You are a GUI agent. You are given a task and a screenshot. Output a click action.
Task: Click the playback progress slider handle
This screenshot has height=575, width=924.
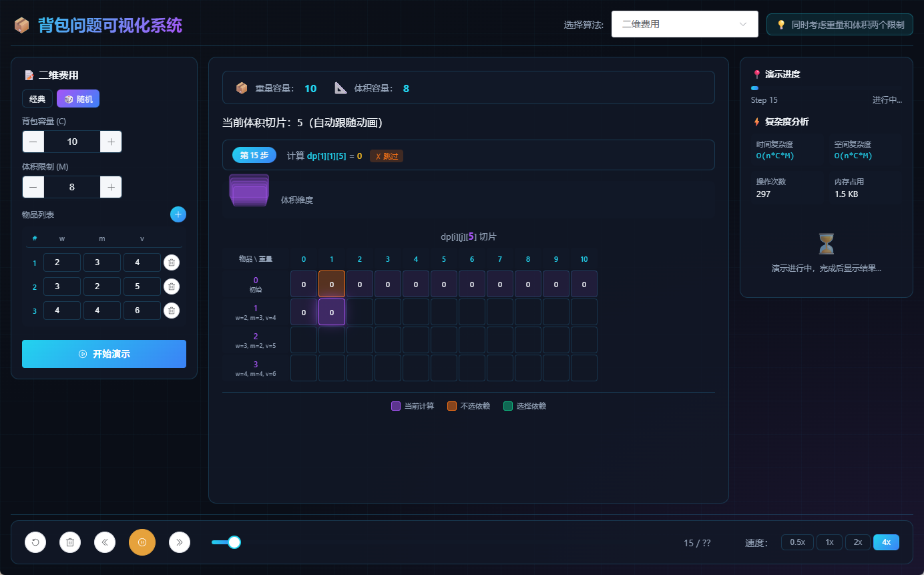tap(234, 542)
